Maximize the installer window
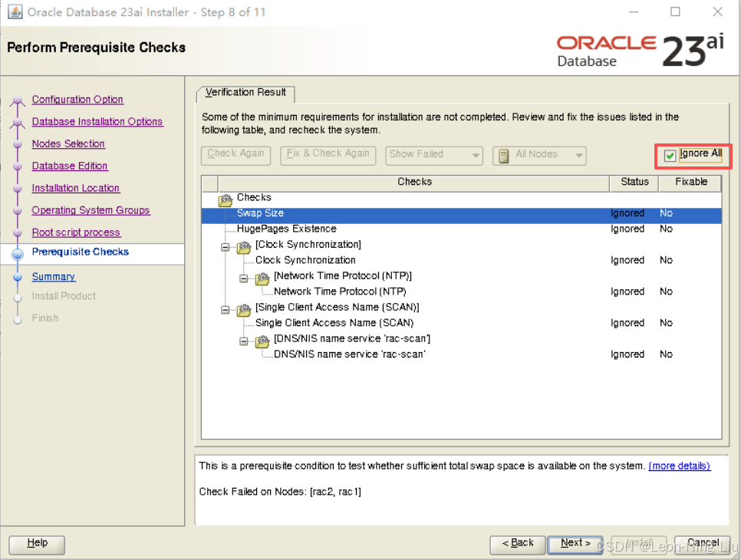Screen dimensions: 741x560 tap(675, 12)
